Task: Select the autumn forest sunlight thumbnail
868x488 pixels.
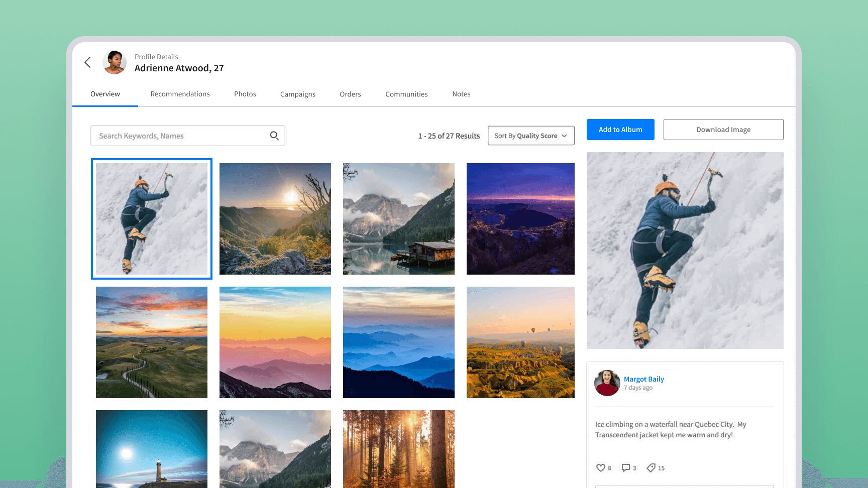Action: [399, 449]
